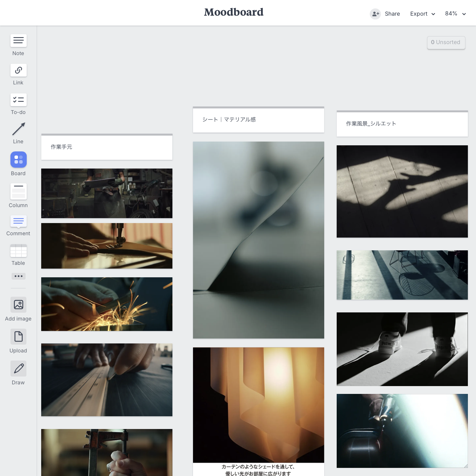
Task: Select the Comment tool
Action: click(x=18, y=221)
